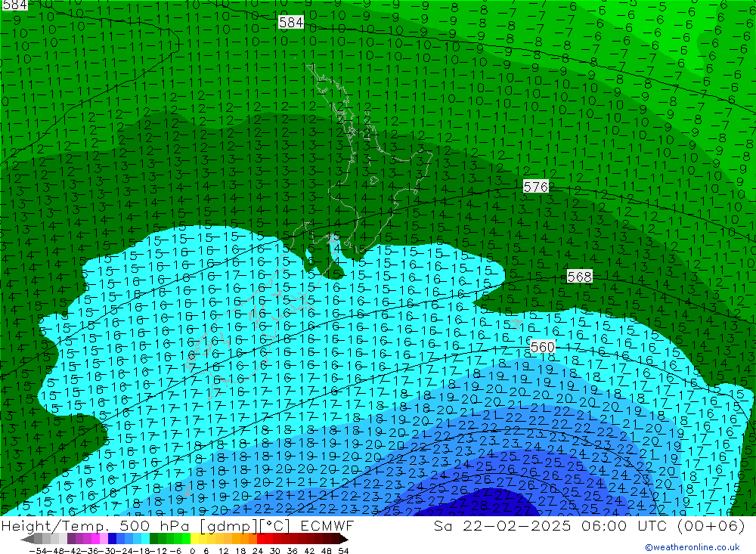Click the 584 contour label near top center
The height and width of the screenshot is (554, 756).
[291, 23]
